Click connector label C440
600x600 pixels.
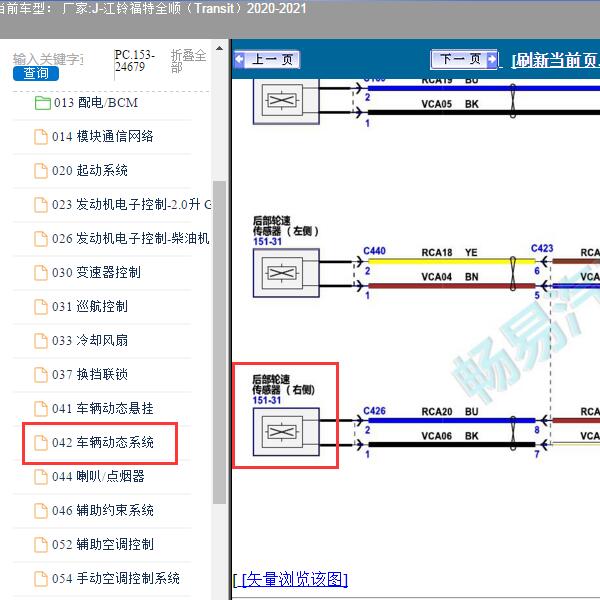(x=374, y=251)
